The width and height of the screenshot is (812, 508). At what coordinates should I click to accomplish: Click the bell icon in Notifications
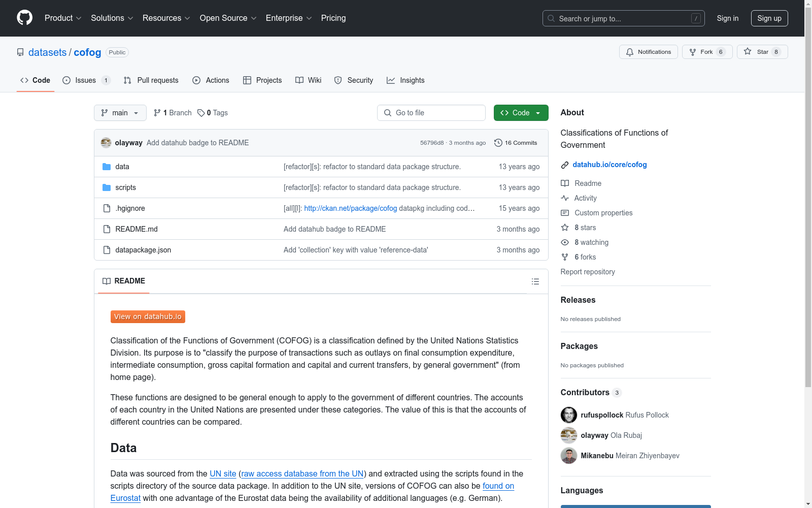click(630, 52)
